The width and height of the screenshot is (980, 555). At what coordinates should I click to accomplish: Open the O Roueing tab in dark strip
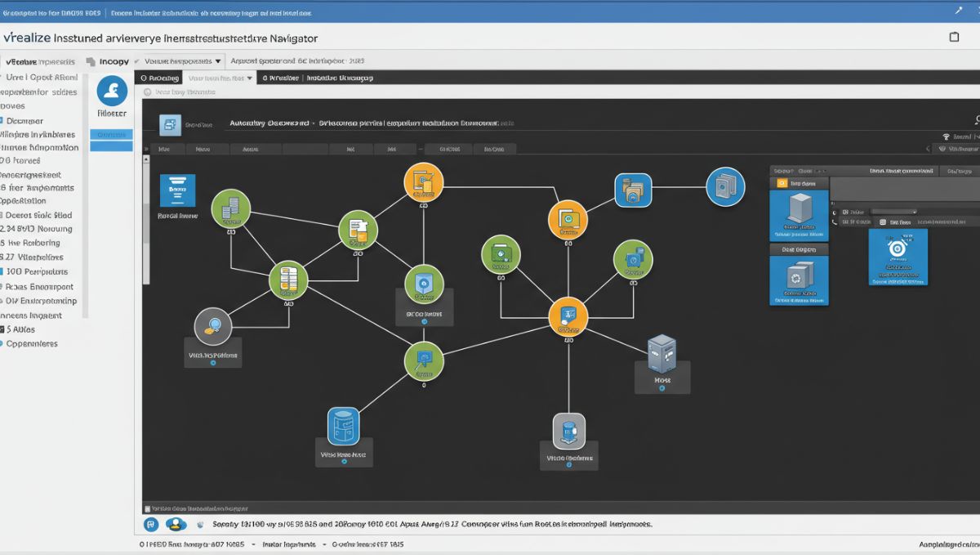pos(160,78)
